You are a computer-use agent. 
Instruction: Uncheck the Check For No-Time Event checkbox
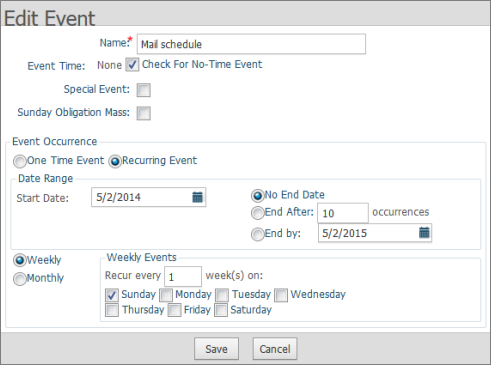(132, 65)
